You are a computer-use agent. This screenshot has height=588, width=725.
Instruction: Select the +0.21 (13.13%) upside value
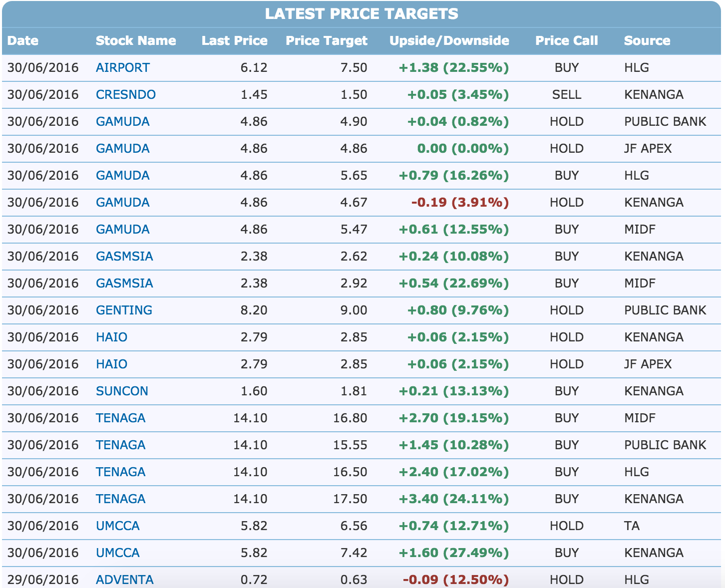click(x=454, y=391)
